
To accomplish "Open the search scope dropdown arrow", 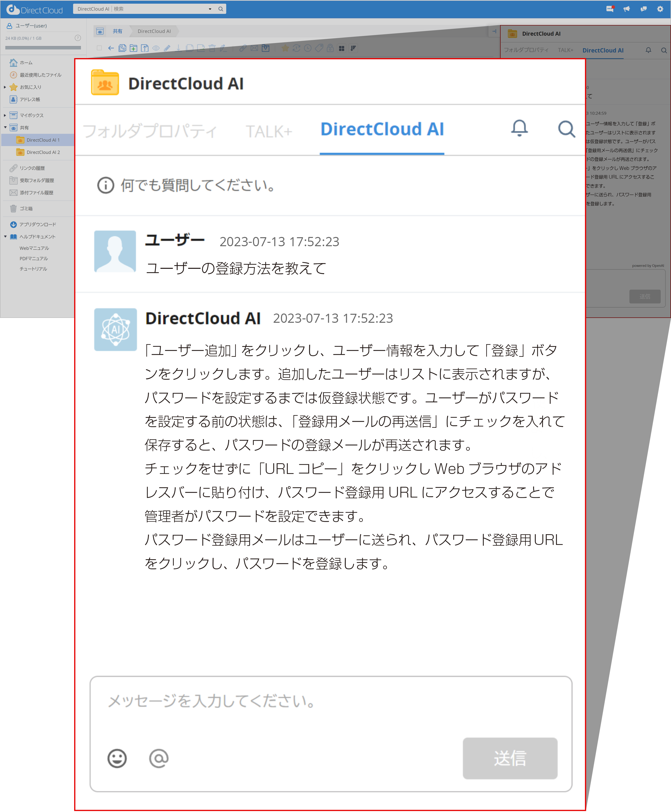I will point(210,9).
